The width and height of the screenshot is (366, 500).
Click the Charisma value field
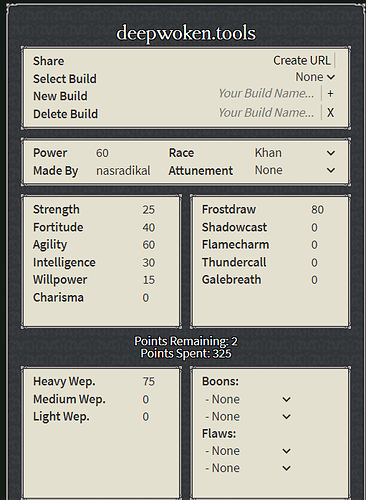tap(146, 297)
